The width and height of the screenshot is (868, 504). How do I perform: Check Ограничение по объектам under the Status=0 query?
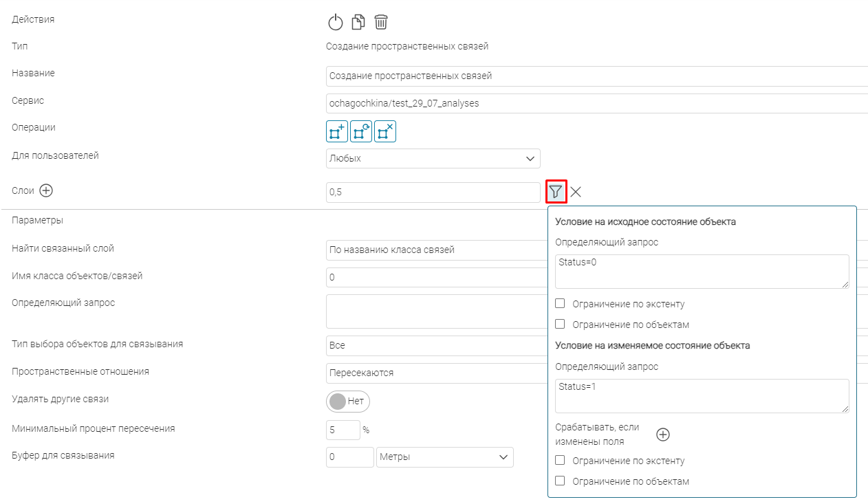tap(560, 324)
